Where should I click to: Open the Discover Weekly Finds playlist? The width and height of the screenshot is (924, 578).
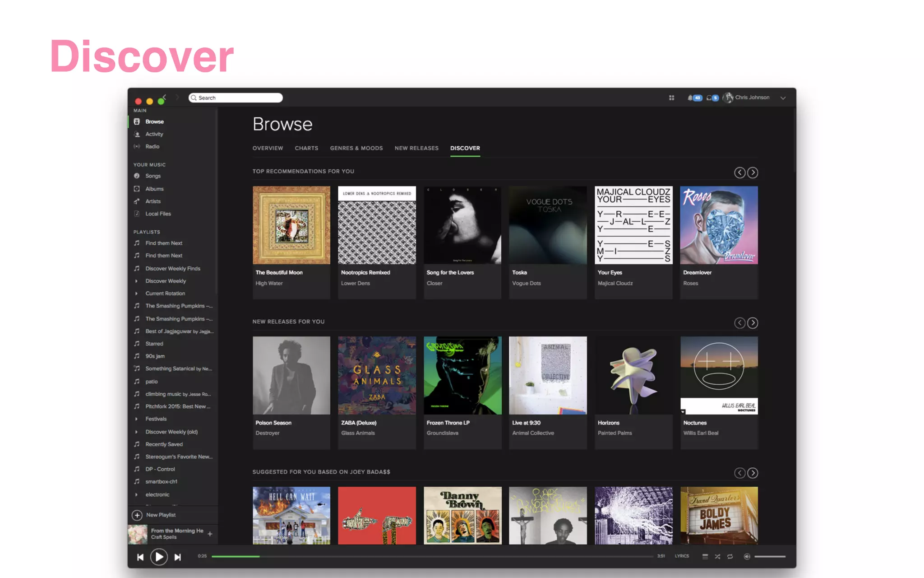(x=173, y=268)
